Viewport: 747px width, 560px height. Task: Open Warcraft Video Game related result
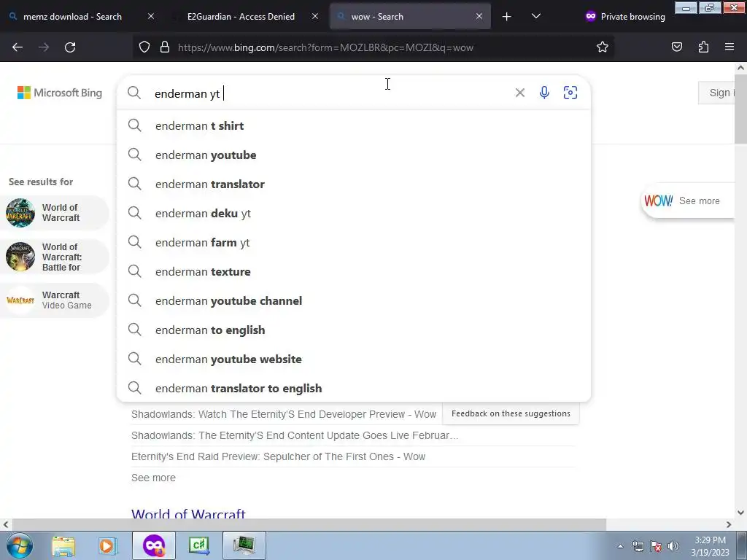tap(55, 300)
